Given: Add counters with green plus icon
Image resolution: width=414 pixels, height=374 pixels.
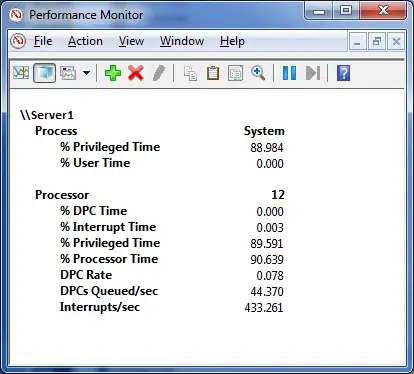Looking at the screenshot, I should click(x=113, y=73).
